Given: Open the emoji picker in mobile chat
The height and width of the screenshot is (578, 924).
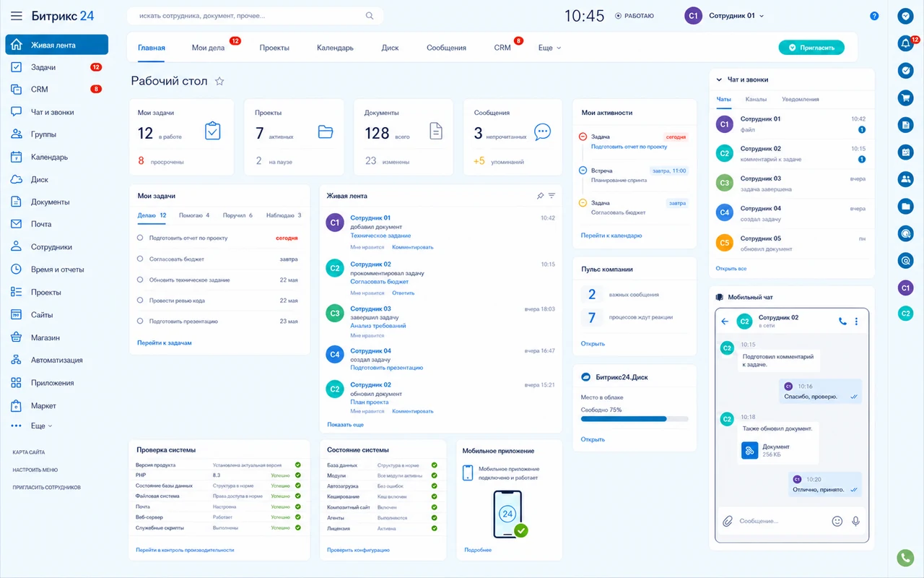Looking at the screenshot, I should 837,521.
